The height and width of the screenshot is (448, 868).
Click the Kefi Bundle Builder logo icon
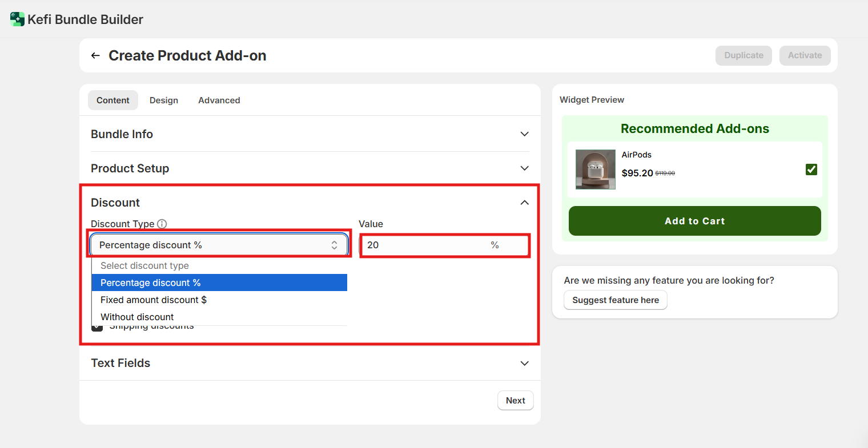pos(17,19)
